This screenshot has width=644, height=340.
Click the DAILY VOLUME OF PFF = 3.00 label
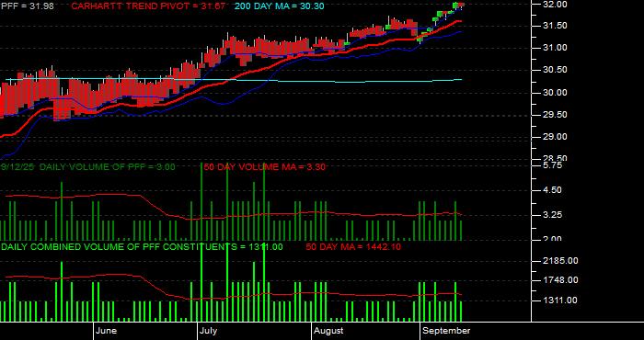(x=108, y=167)
